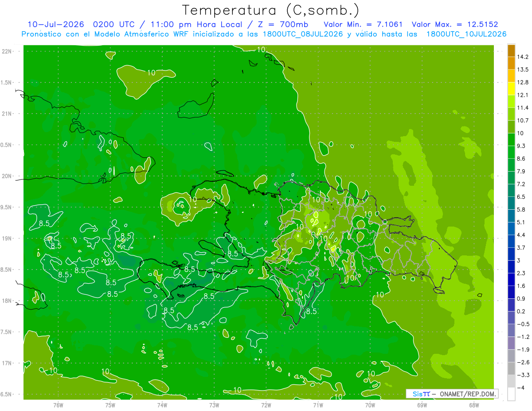Screen dimensions: 532x411
Task: Click the "13.5" colorbar scale value
Action: coord(523,70)
